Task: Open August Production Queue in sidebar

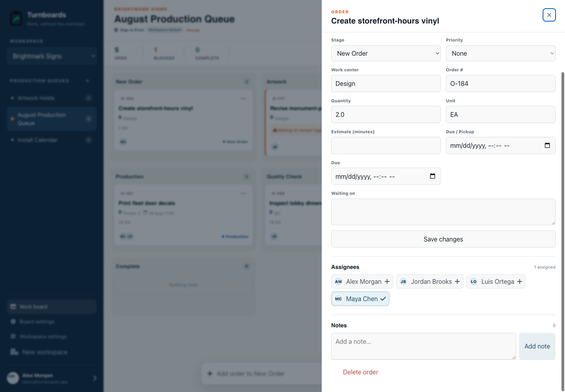Action: (x=51, y=119)
